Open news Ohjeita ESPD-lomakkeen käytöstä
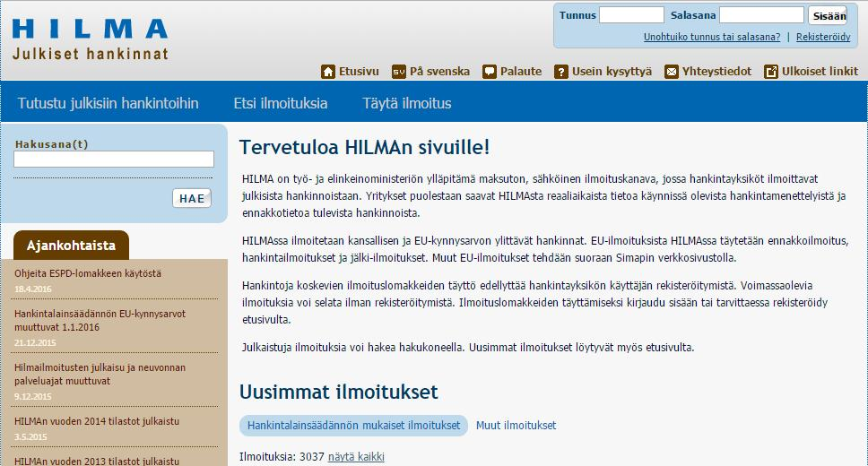868x466 pixels. pos(88,273)
